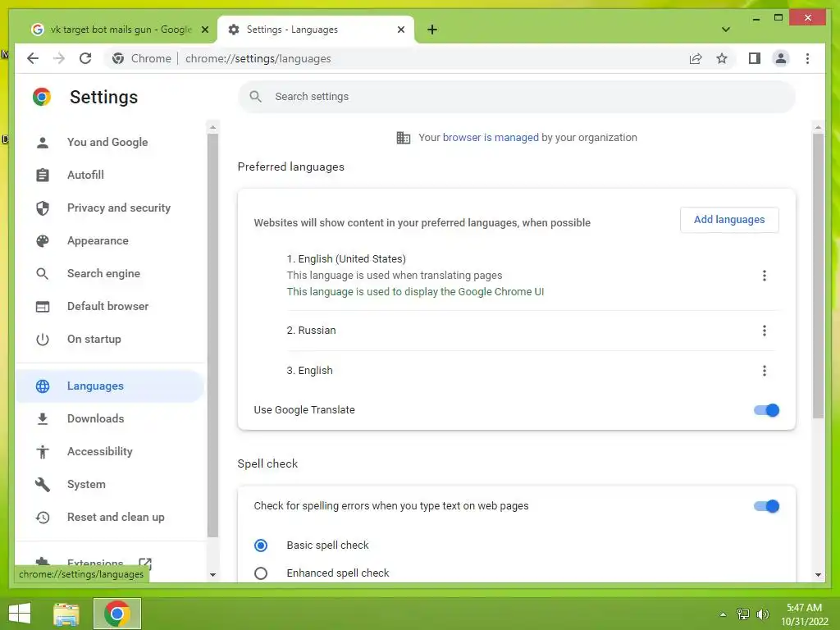Click the accessibility figure icon
840x630 pixels.
coord(43,452)
